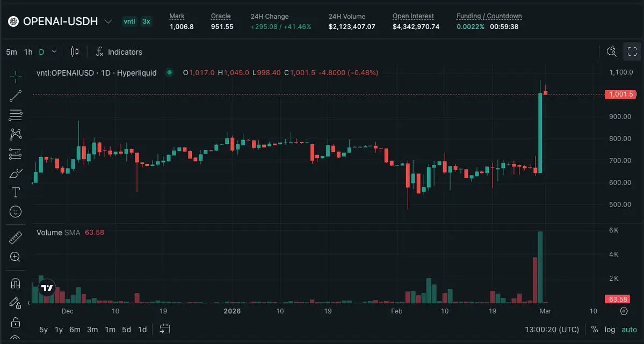Viewport: 644px width, 344px height.
Task: Select the trend line drawing tool
Action: click(16, 96)
